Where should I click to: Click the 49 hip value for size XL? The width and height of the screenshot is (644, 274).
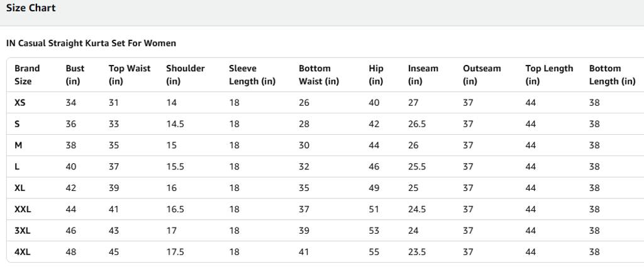(374, 188)
